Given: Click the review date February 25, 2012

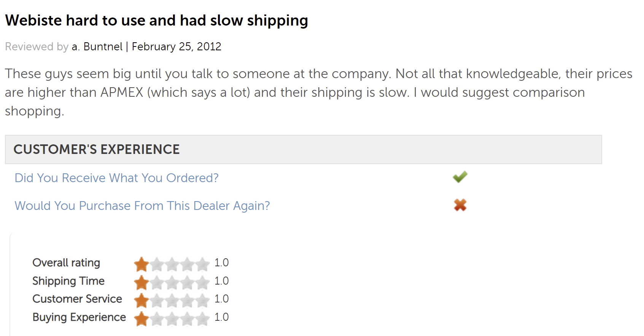Looking at the screenshot, I should tap(177, 46).
